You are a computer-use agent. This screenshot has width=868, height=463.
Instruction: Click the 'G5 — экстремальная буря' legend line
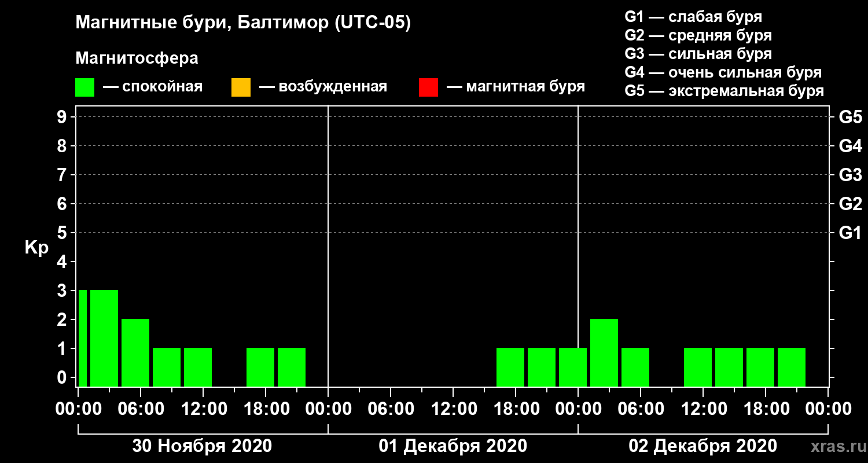point(724,91)
